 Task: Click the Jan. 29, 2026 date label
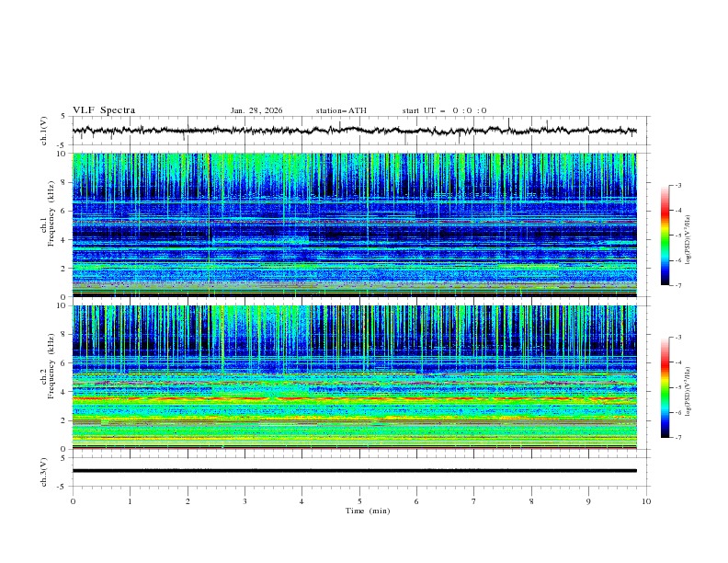(x=256, y=110)
